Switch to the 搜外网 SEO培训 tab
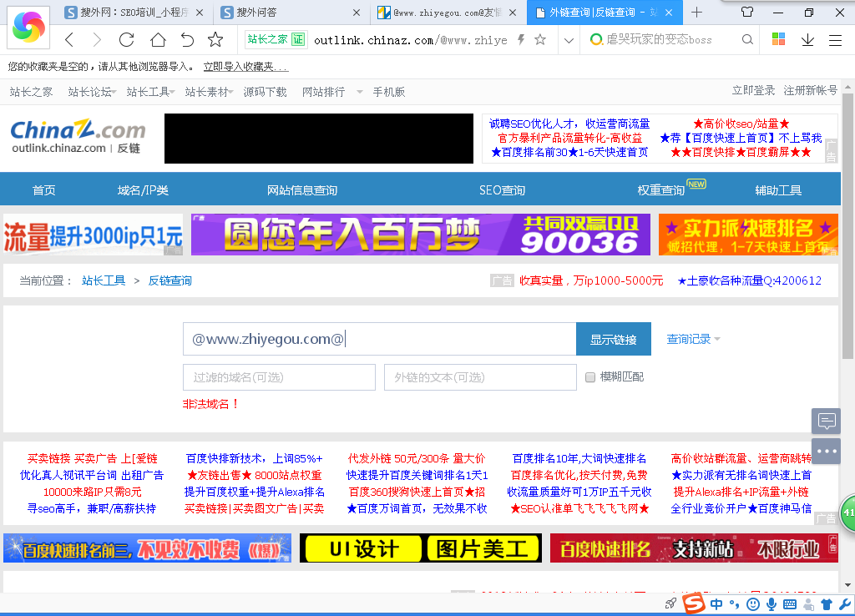Screen dimensions: 855x616 134,13
